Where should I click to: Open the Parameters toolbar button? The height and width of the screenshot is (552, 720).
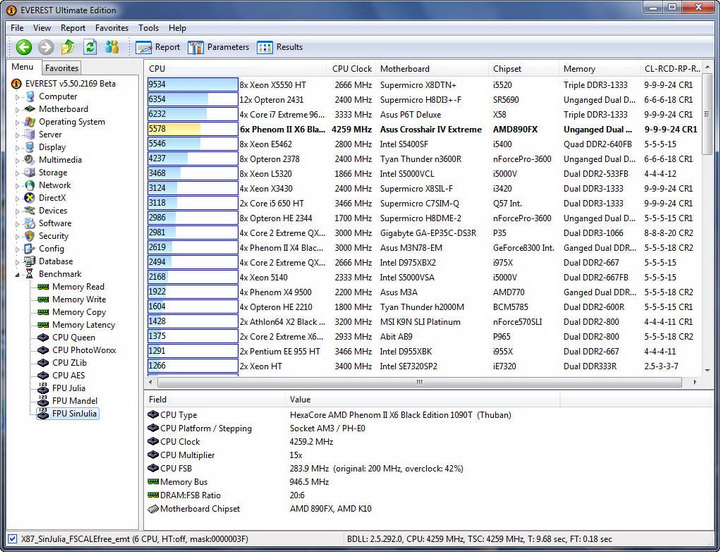(218, 47)
